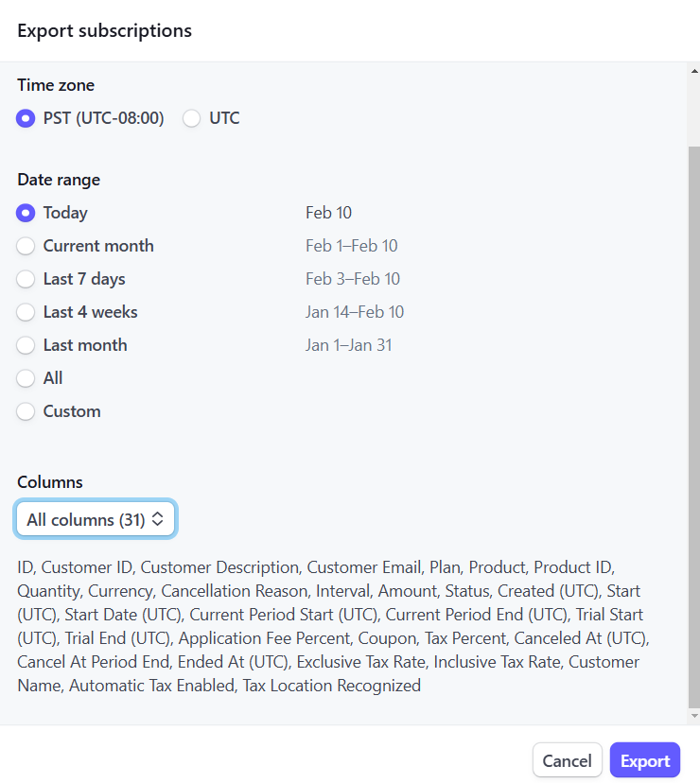The height and width of the screenshot is (783, 700).
Task: Select the Current month date range
Action: pyautogui.click(x=26, y=246)
